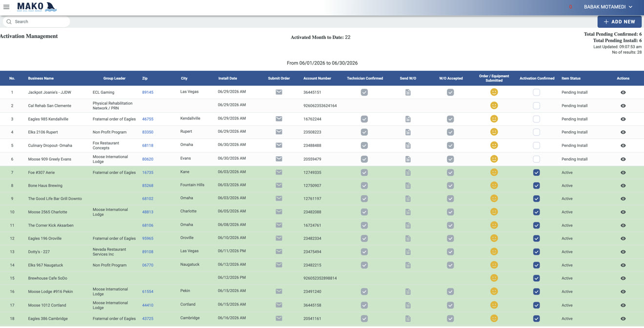This screenshot has width=644, height=328.
Task: View details for Moose 2565 Charlotte
Action: click(623, 212)
